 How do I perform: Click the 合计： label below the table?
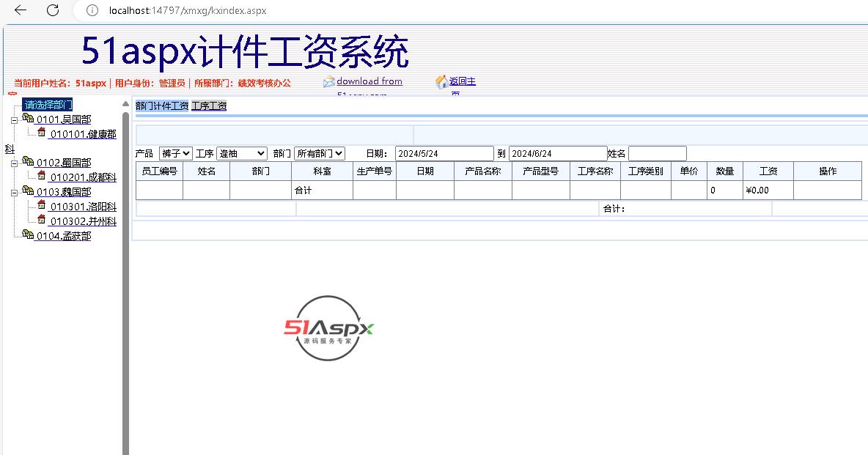click(x=614, y=209)
